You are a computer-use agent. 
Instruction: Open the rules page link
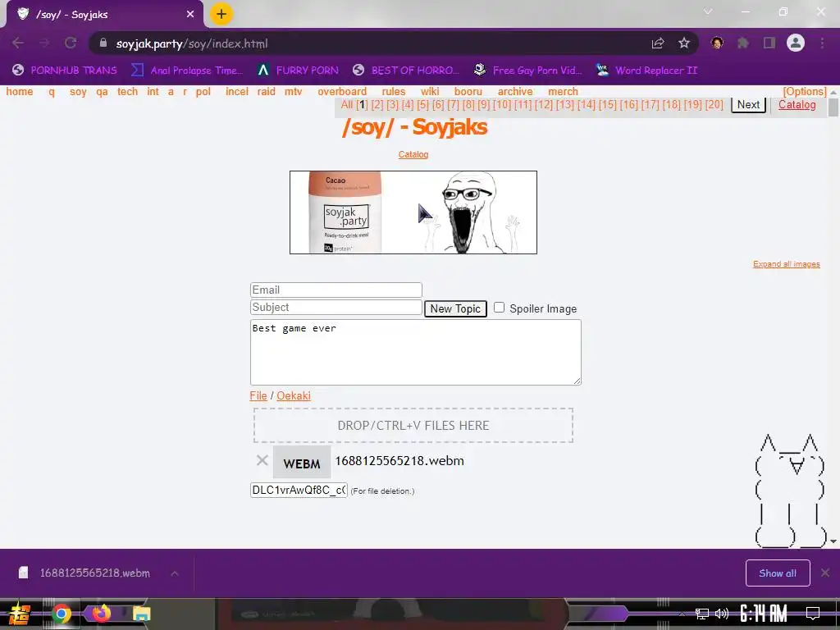pos(394,92)
